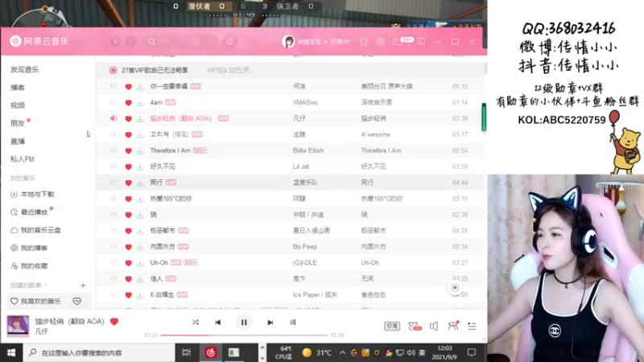
Task: Open 我的收藏 in sidebar
Action: click(30, 266)
